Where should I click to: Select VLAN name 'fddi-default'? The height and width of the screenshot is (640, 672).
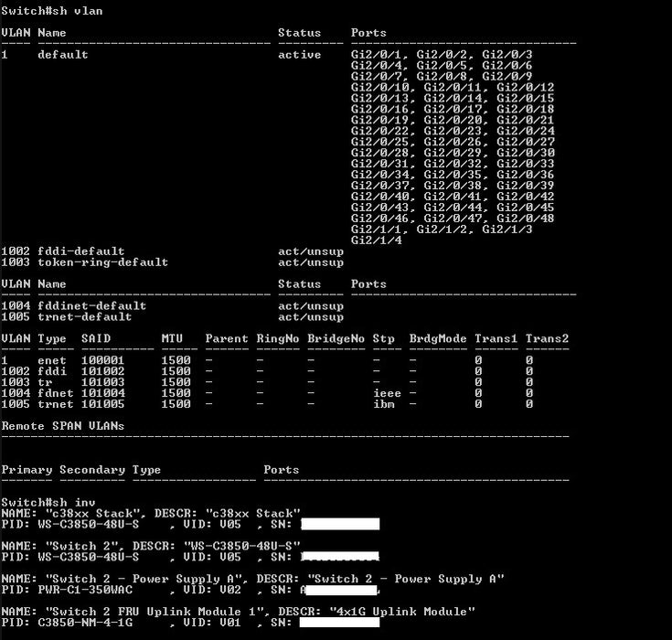(81, 251)
